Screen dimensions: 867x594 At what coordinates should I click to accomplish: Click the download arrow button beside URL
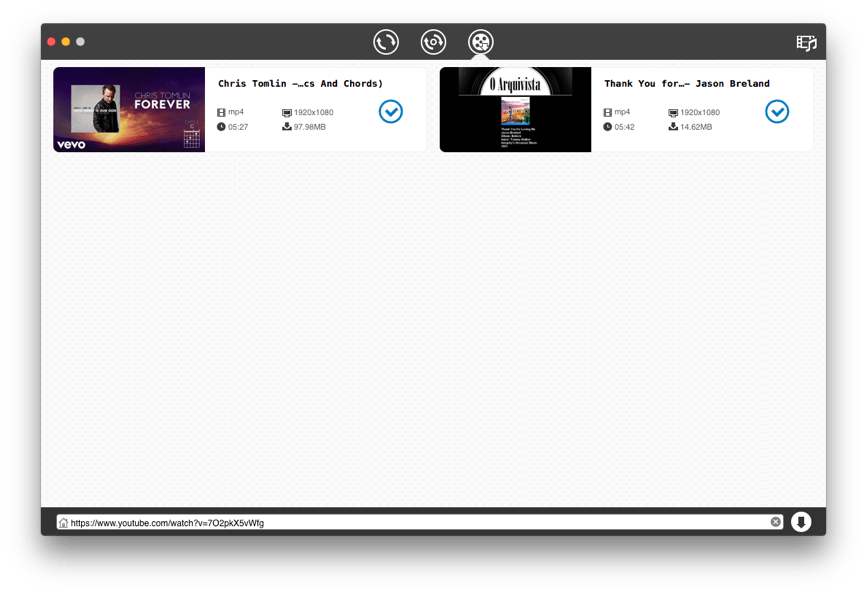point(801,522)
